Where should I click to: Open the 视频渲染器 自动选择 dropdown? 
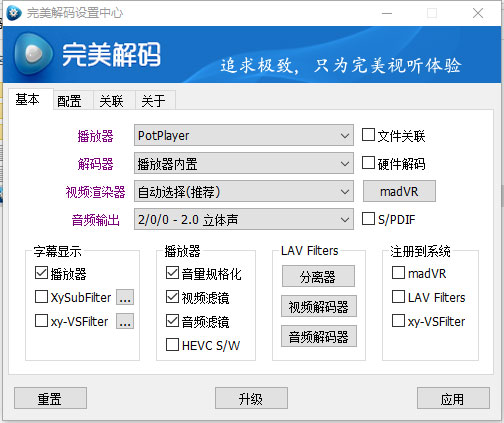pos(244,191)
